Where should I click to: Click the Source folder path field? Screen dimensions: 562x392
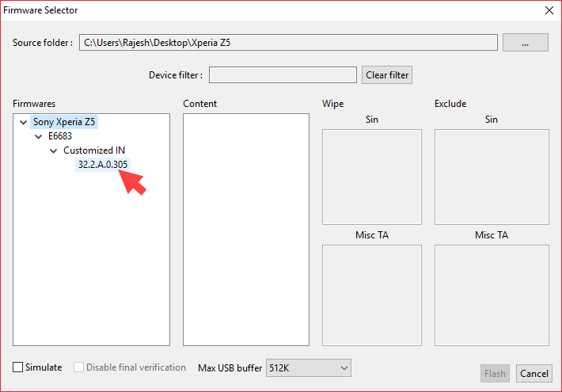click(288, 43)
